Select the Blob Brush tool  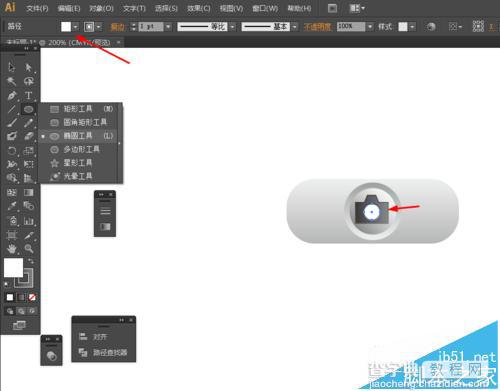click(x=12, y=136)
